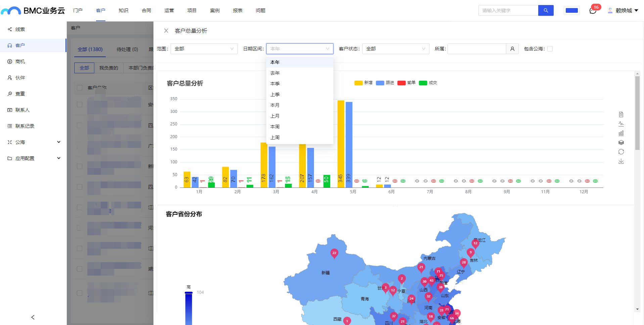Switch to 全部 (1380) tab
The height and width of the screenshot is (325, 644).
pos(90,49)
